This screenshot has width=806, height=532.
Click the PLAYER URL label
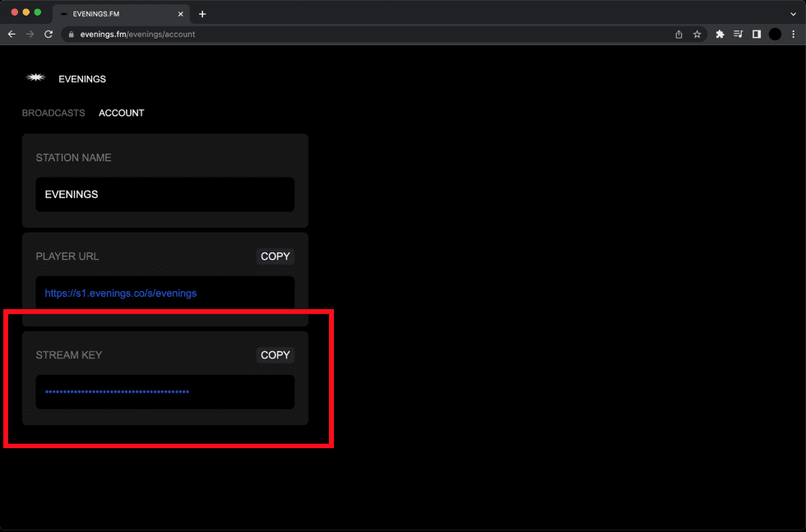(67, 257)
